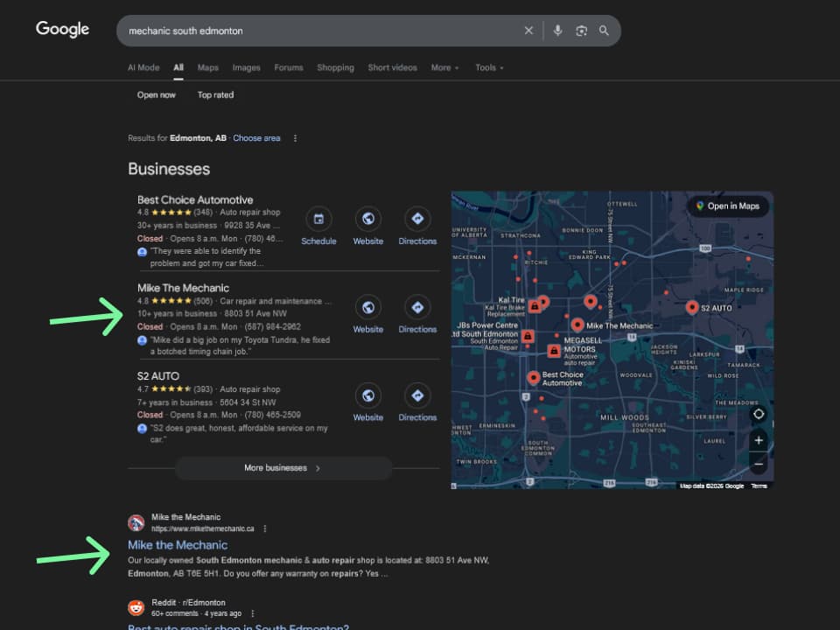Switch to Short videos tab

click(x=392, y=67)
